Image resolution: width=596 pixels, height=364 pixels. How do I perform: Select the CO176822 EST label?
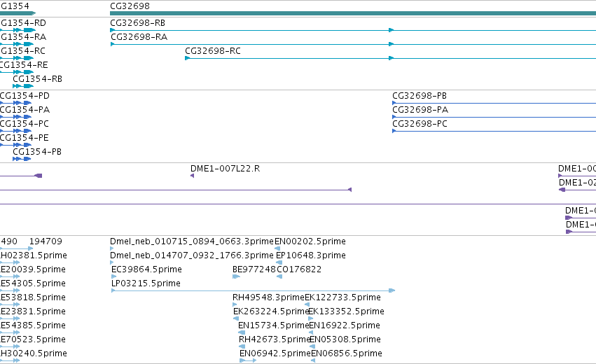point(299,269)
